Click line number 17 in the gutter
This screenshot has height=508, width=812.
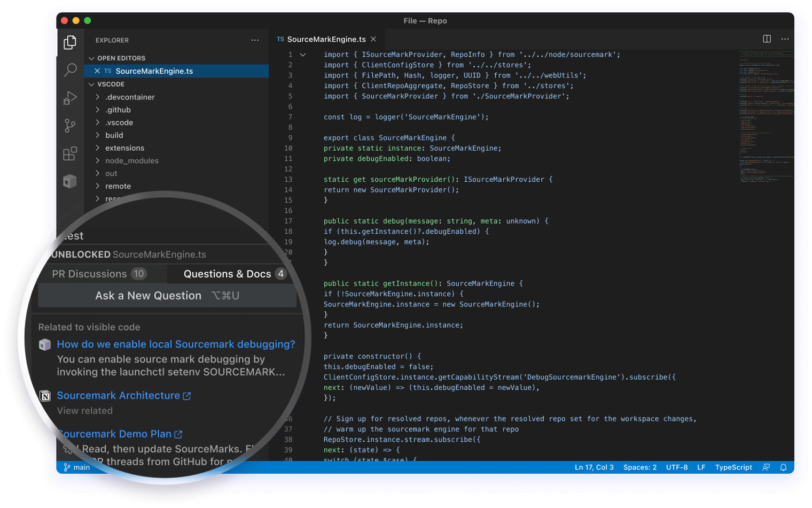(288, 221)
